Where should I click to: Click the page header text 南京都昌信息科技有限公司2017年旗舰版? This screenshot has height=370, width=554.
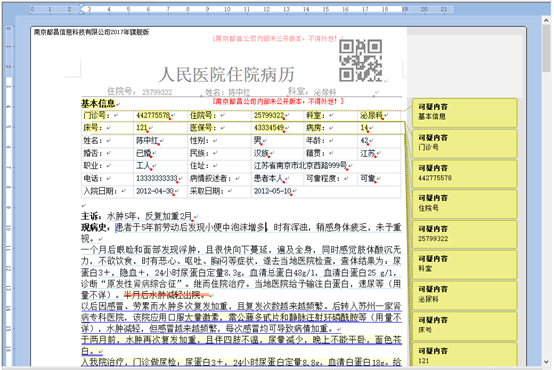(92, 32)
